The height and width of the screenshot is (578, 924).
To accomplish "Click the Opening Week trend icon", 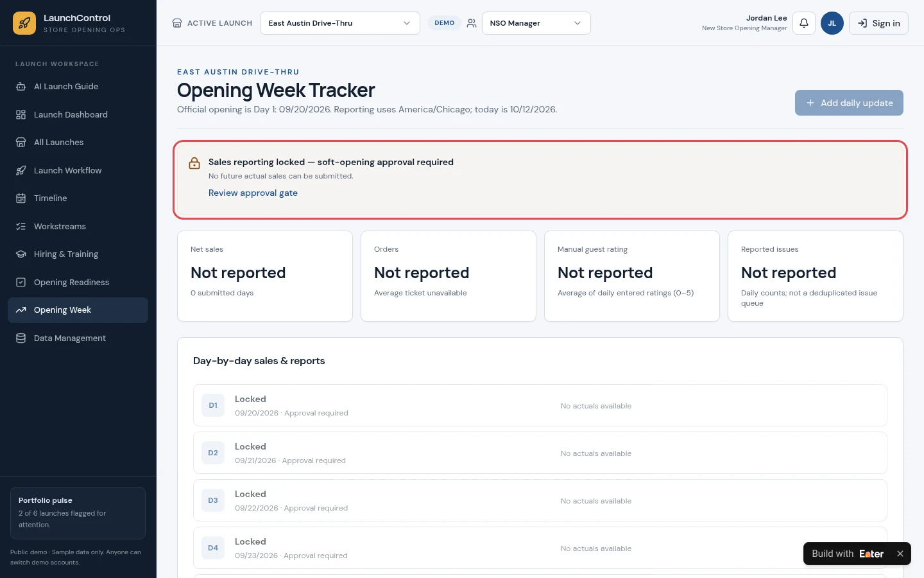I will pos(21,310).
